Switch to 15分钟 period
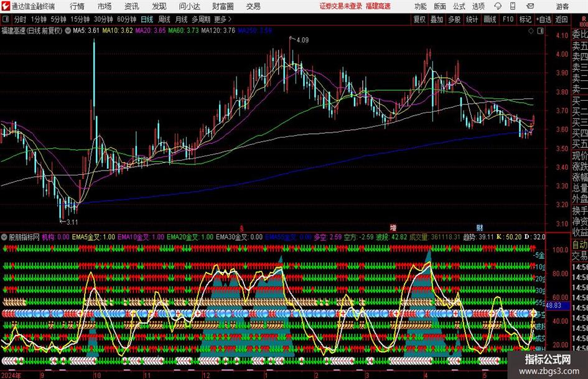Image resolution: width=588 pixels, height=379 pixels. [80, 19]
